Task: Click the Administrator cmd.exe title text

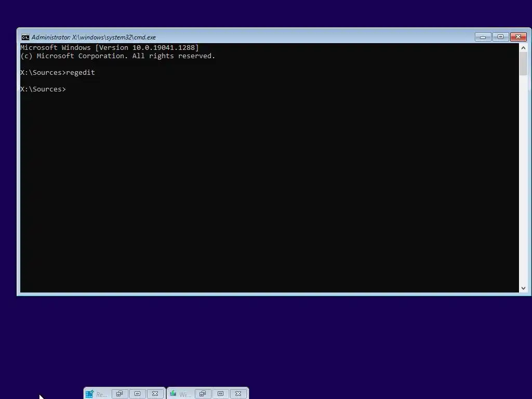Action: click(94, 37)
